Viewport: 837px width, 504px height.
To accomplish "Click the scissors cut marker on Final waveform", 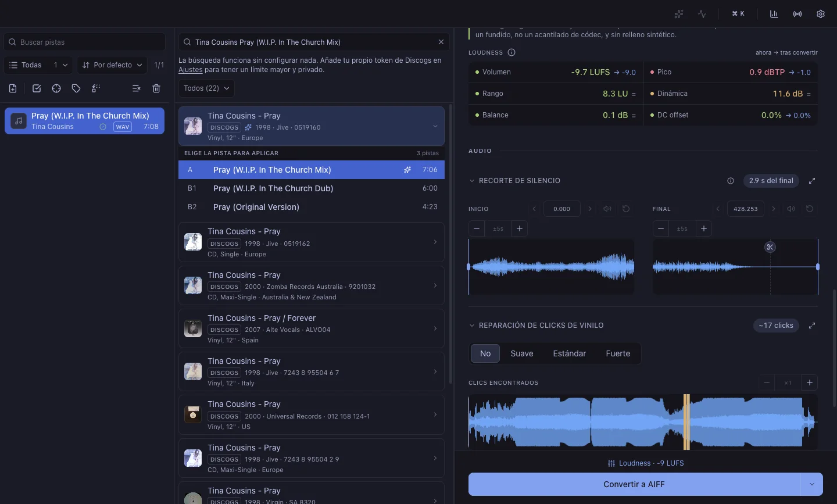I will (x=770, y=247).
